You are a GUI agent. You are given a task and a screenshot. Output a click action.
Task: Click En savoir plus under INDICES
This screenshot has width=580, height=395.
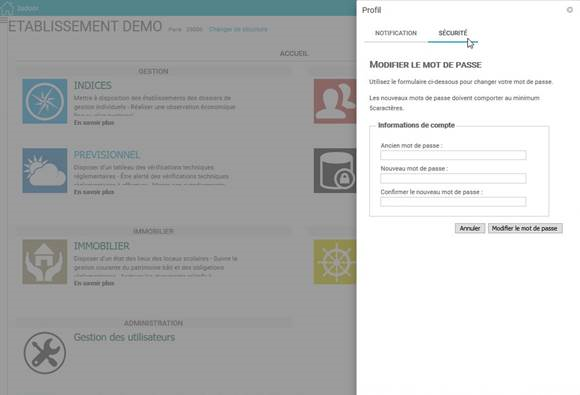(x=94, y=123)
